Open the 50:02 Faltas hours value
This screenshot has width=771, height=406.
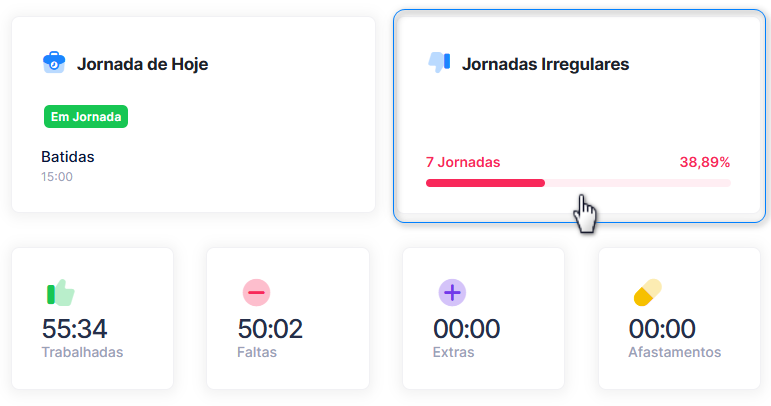coord(270,329)
